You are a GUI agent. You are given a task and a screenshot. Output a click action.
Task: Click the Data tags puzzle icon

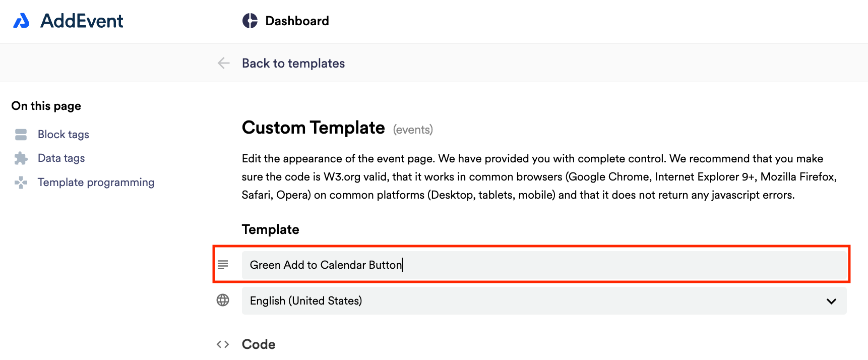coord(21,158)
